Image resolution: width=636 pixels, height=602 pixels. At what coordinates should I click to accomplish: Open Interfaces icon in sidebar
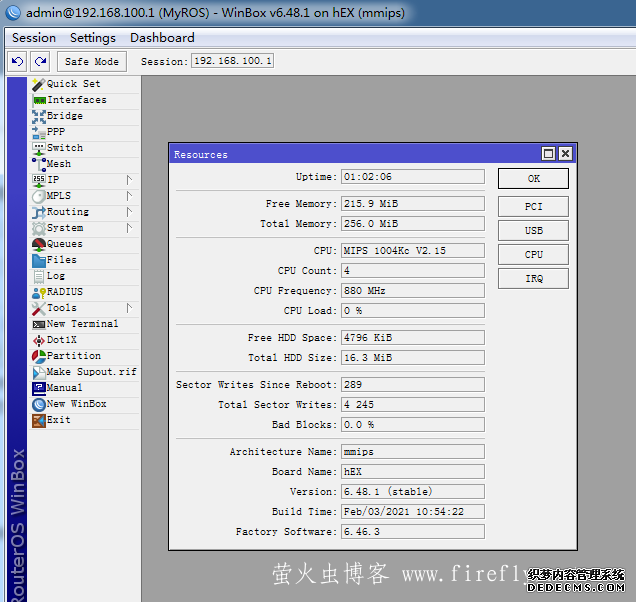tap(39, 100)
